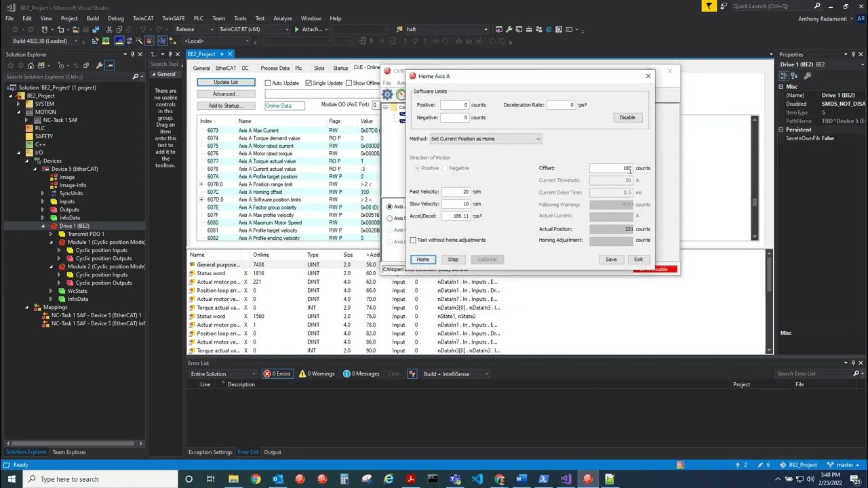The width and height of the screenshot is (868, 488).
Task: Switch to the EtherCAT tab
Action: point(226,68)
